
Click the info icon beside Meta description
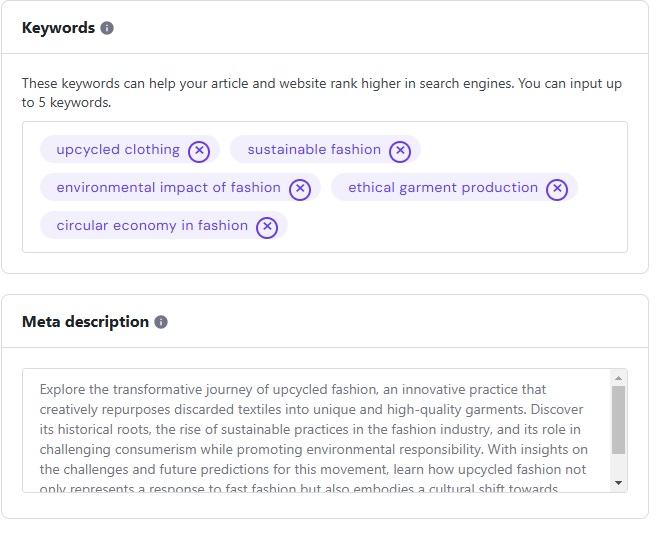161,322
